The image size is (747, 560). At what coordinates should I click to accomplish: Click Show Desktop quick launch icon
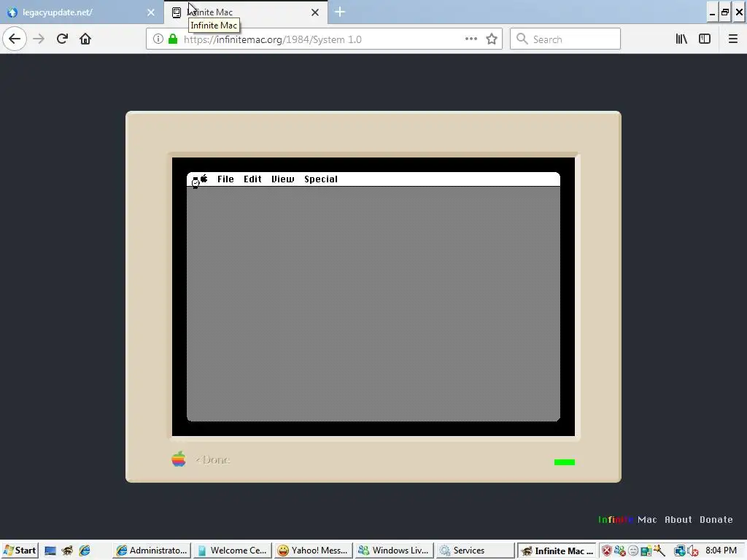[50, 551]
